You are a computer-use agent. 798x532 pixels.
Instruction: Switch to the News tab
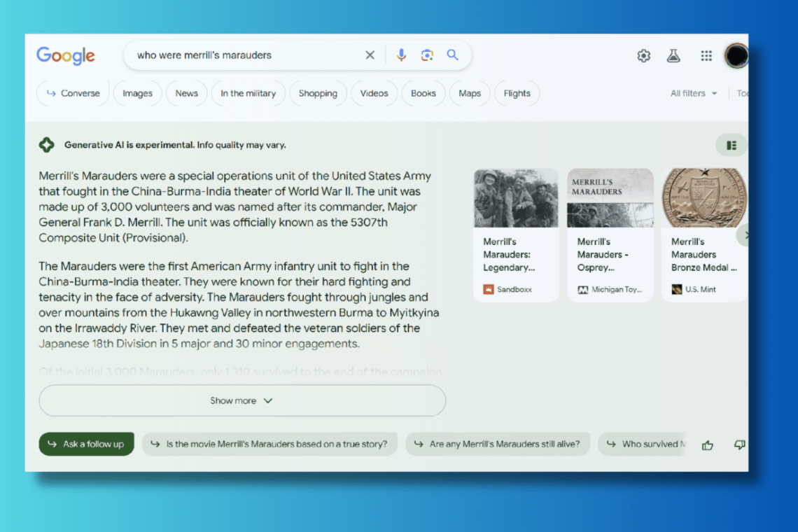(186, 93)
